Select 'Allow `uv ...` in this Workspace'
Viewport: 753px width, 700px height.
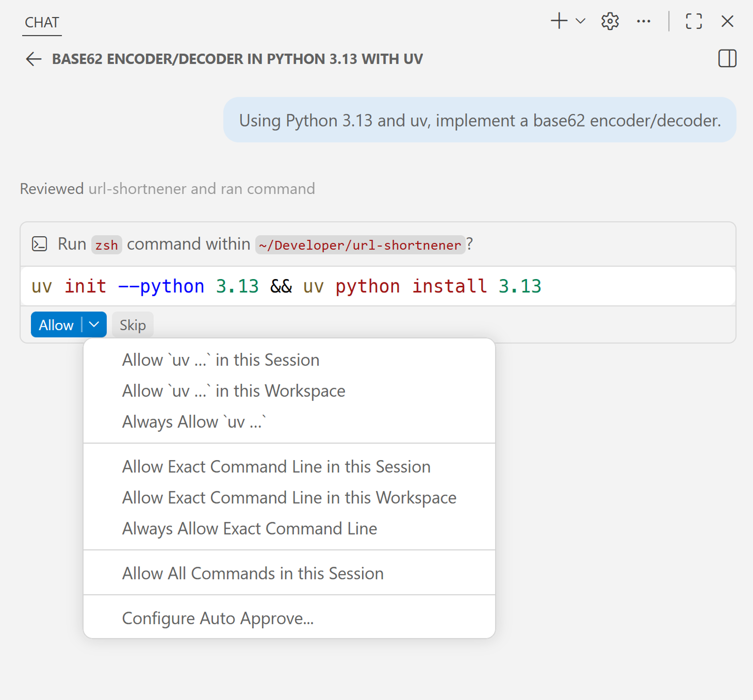point(234,391)
